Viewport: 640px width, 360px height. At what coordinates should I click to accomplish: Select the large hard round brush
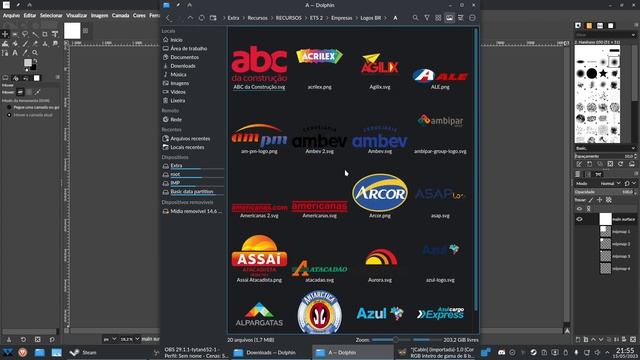coord(591,73)
